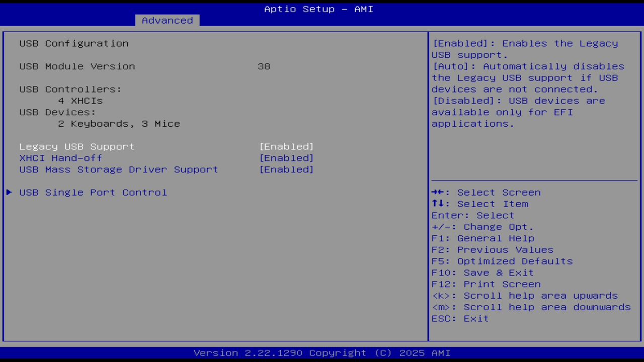
Task: Select the Legacy USB Support row
Action: [x=76, y=146]
